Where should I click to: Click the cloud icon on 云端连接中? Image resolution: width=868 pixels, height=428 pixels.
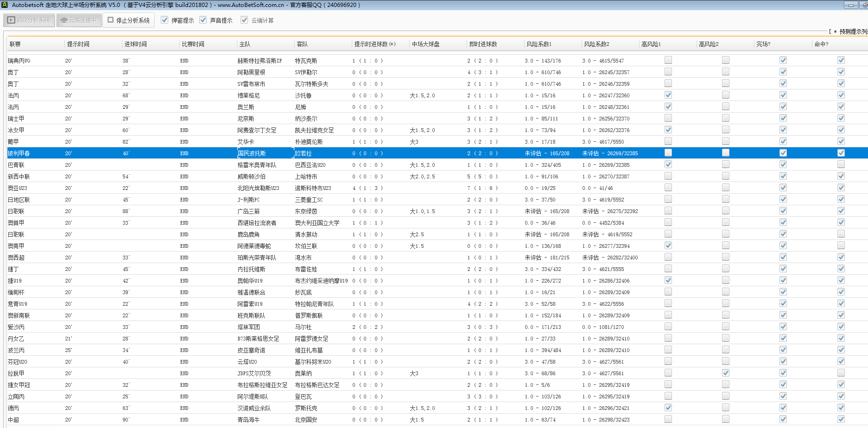coord(64,20)
